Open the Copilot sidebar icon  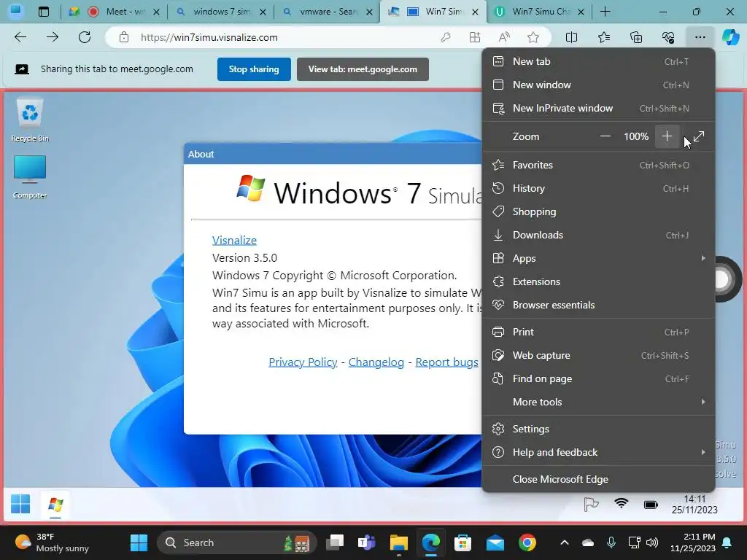pyautogui.click(x=730, y=37)
